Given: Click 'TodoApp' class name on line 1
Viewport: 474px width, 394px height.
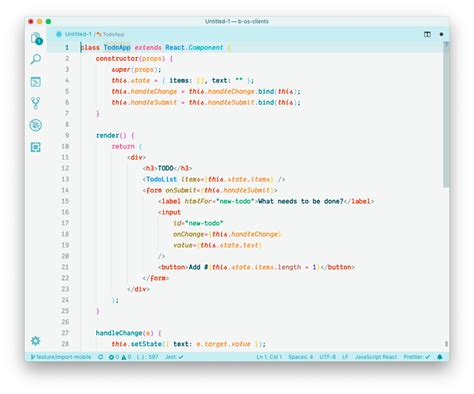Looking at the screenshot, I should click(x=117, y=48).
